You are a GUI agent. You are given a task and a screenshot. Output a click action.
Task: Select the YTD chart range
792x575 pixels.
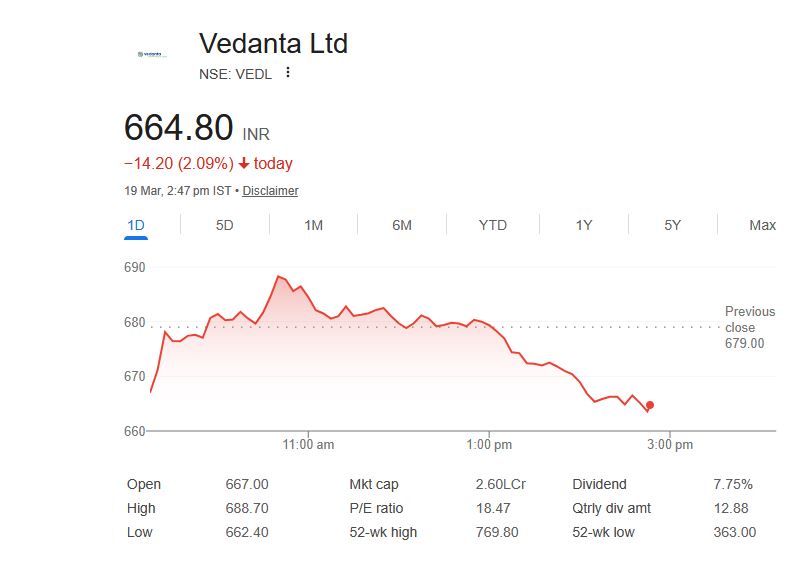tap(493, 225)
